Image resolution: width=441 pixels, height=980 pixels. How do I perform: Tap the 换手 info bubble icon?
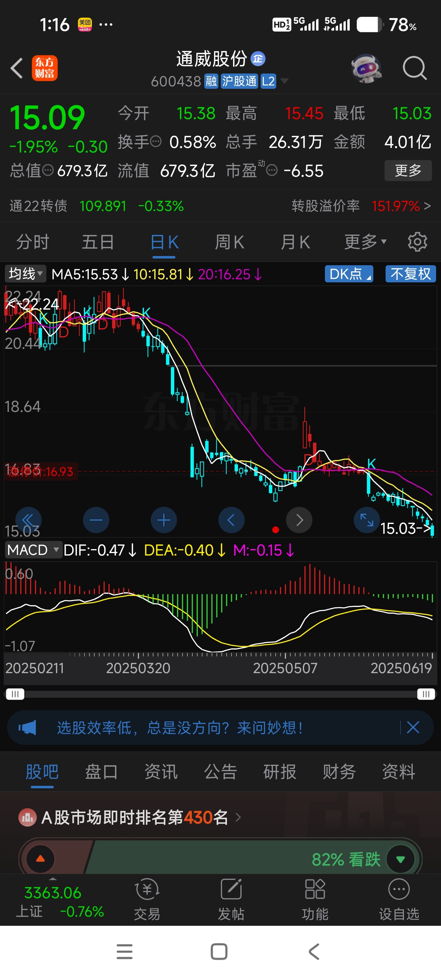[156, 141]
